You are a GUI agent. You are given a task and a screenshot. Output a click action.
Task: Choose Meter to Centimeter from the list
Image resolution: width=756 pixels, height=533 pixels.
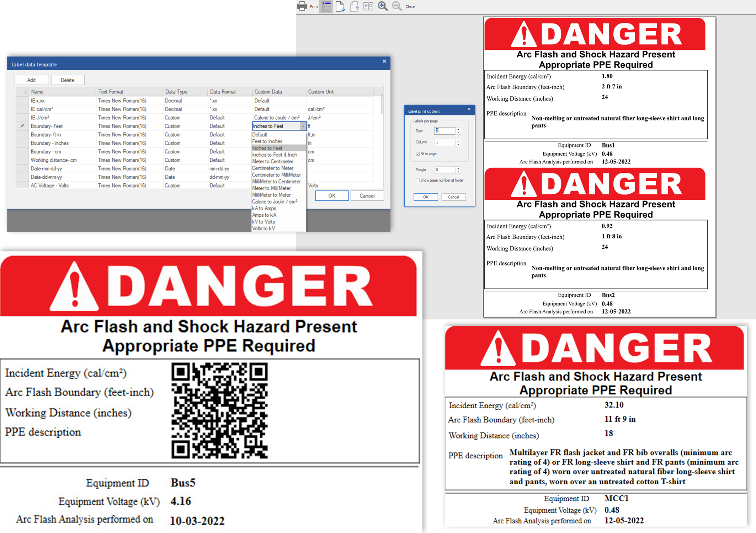[272, 161]
